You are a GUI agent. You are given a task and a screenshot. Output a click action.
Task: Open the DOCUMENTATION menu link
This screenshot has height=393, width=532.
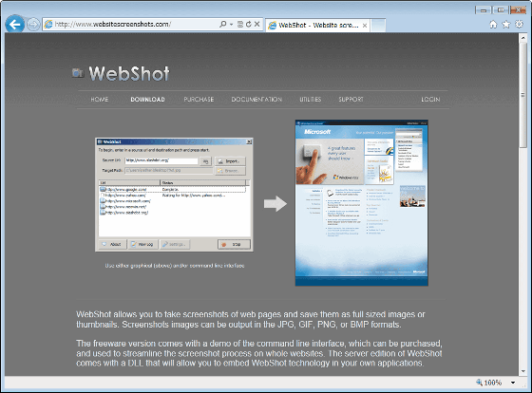[x=256, y=100]
